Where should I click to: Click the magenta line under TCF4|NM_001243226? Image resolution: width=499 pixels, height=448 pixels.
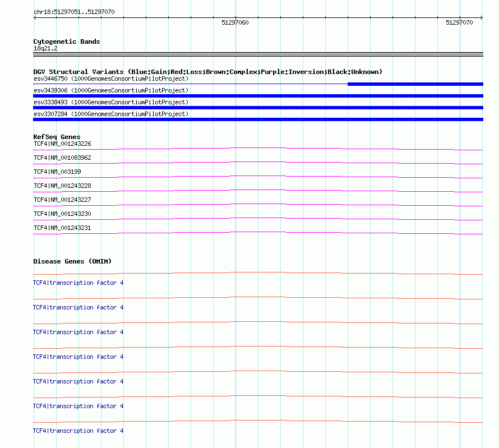point(258,149)
